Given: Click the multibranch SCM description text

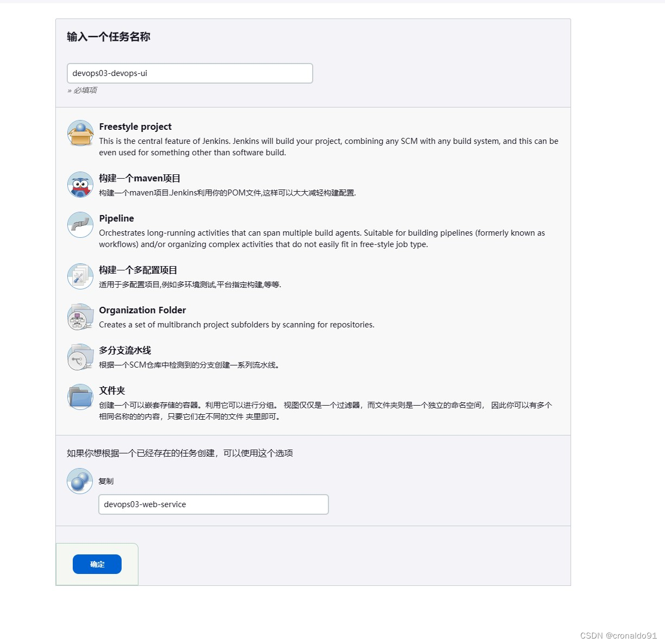Looking at the screenshot, I should (189, 365).
